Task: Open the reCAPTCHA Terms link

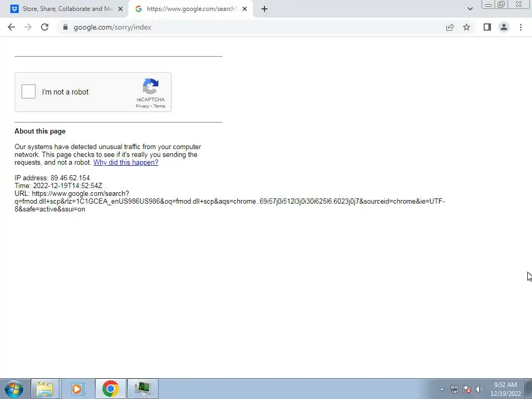Action: [159, 106]
